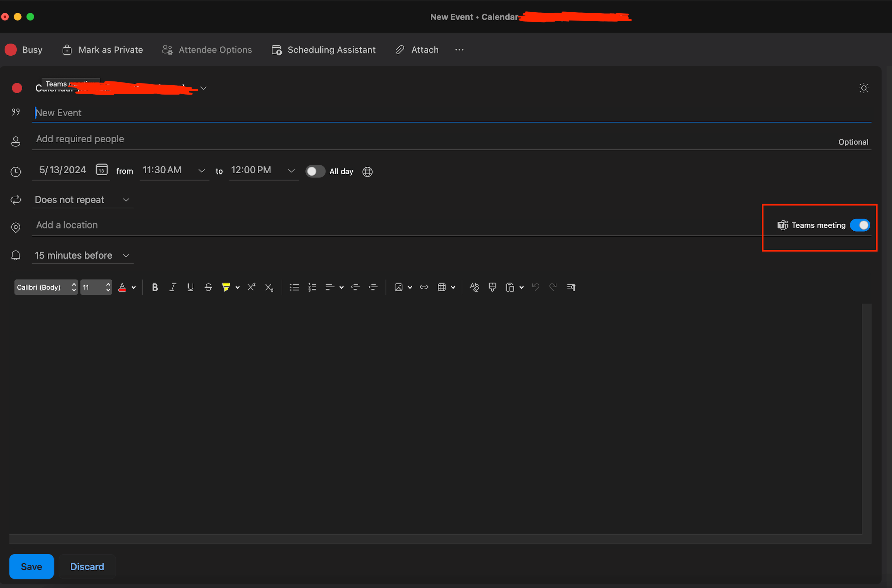
Task: Switch theme with the sun icon
Action: [x=864, y=88]
